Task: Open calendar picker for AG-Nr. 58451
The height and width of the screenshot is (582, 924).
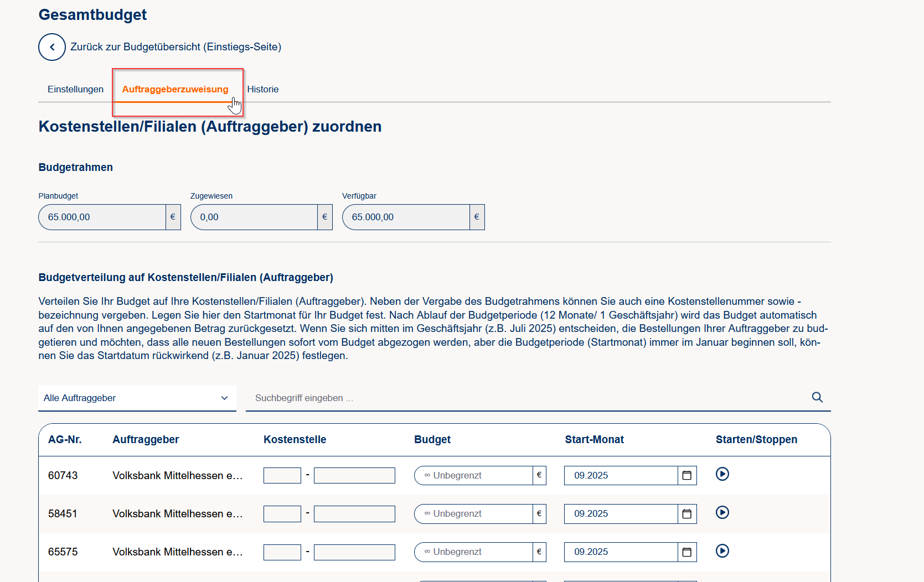Action: [687, 513]
